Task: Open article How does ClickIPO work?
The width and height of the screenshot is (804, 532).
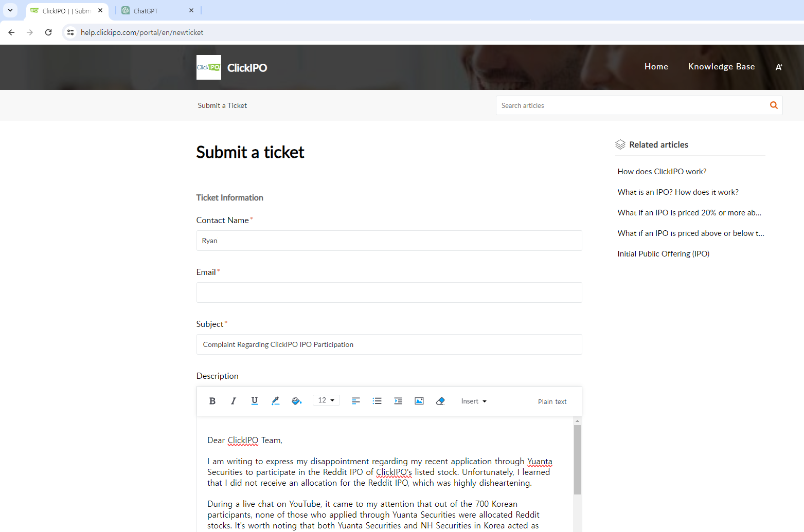Action: click(662, 172)
